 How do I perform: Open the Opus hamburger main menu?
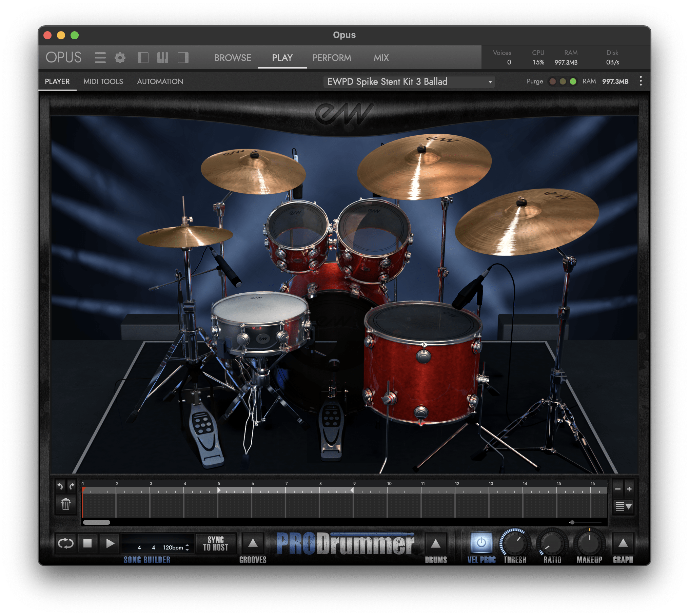100,58
